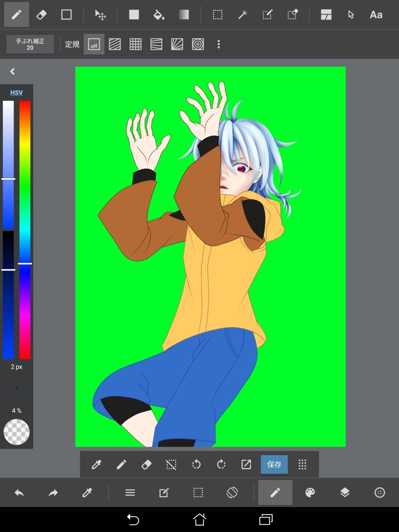Enable grid snap ruler
The width and height of the screenshot is (399, 532).
pos(136,44)
